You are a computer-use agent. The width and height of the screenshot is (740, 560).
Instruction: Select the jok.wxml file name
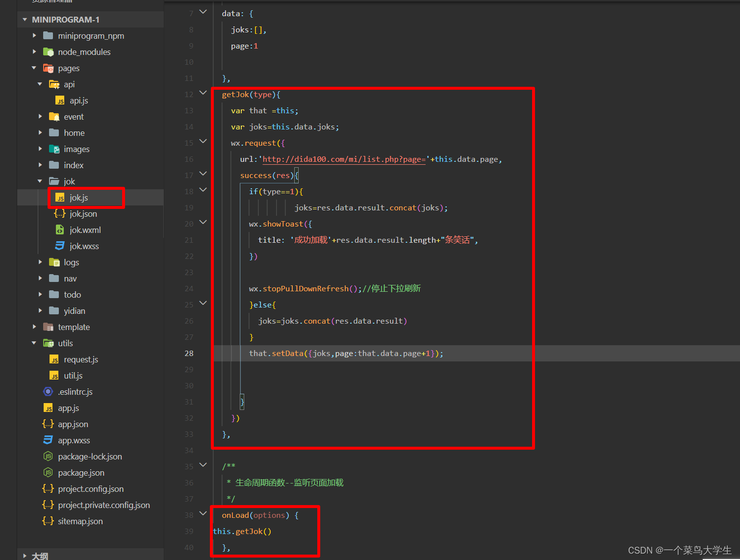85,230
